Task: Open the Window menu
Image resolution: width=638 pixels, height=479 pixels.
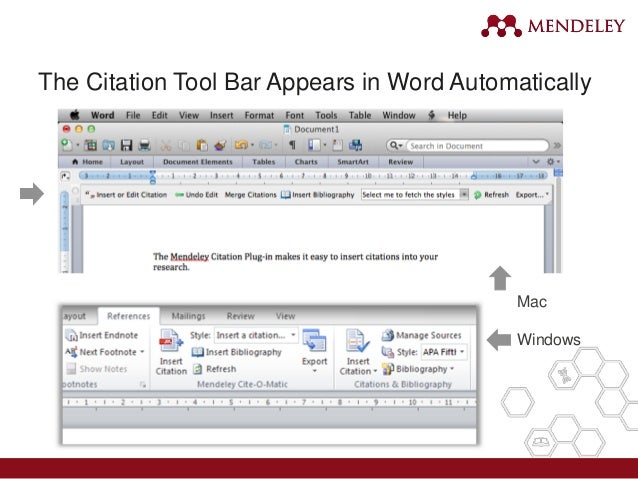Action: pyautogui.click(x=399, y=116)
